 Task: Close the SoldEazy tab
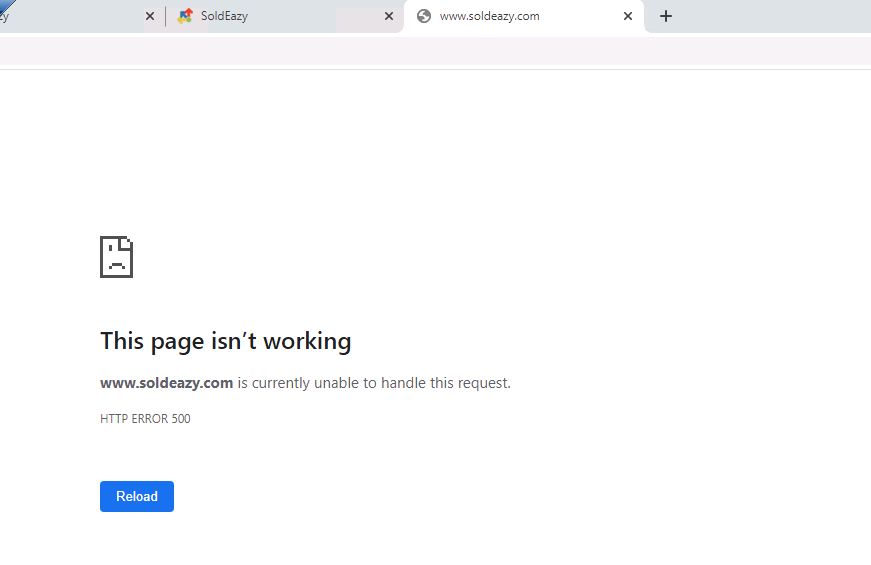(x=389, y=16)
